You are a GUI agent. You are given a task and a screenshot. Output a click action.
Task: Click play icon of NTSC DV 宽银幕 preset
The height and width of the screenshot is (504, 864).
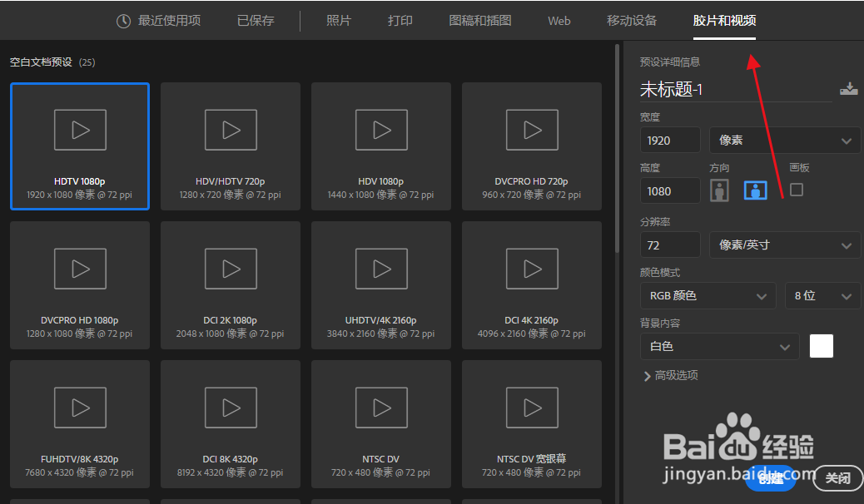pyautogui.click(x=532, y=408)
